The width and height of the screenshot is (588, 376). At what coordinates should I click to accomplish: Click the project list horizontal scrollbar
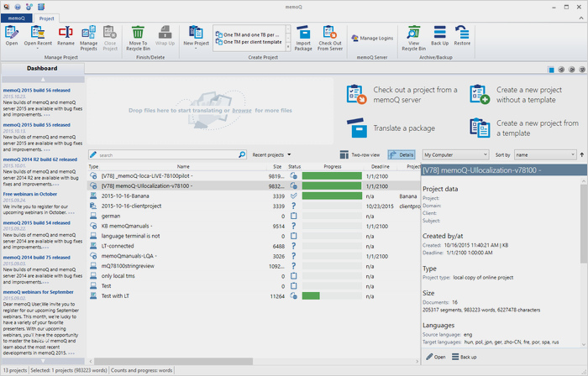pos(173,362)
